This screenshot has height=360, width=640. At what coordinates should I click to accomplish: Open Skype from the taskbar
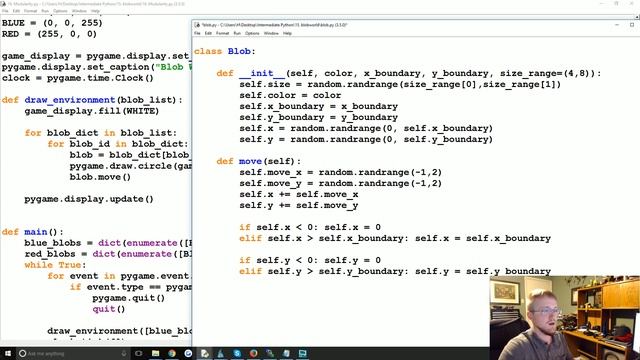(x=237, y=353)
